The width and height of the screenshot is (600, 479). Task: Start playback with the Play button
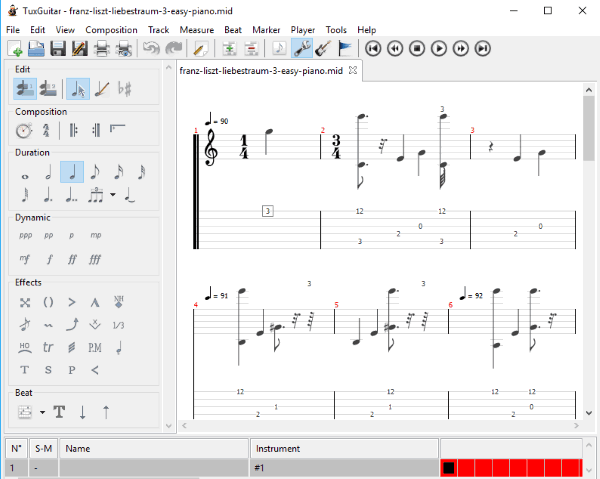439,49
